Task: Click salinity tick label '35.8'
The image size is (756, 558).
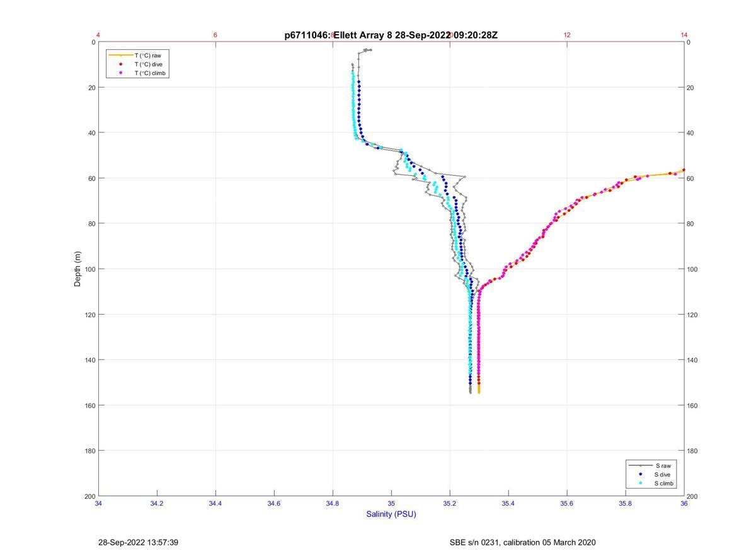Action: 626,503
